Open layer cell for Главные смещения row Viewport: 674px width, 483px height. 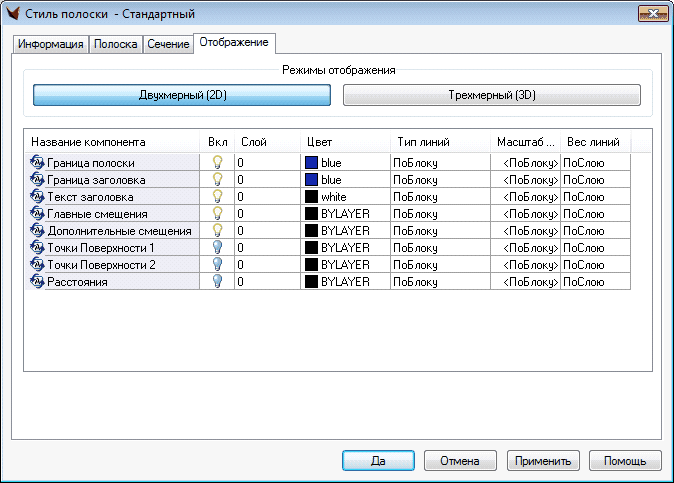click(266, 214)
